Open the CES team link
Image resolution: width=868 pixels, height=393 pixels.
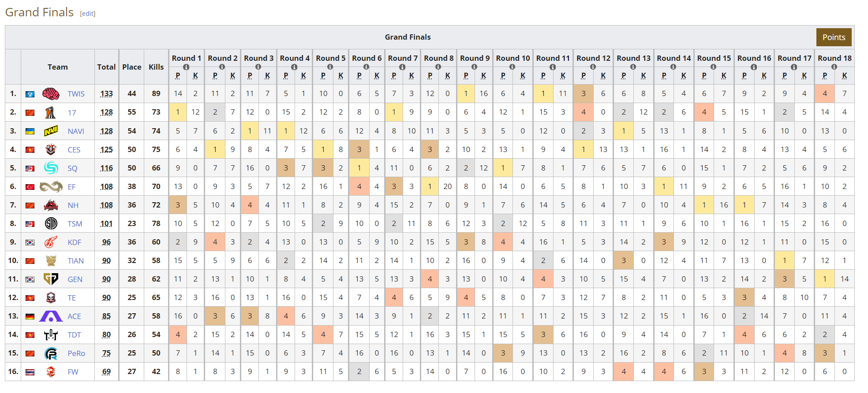pyautogui.click(x=74, y=150)
